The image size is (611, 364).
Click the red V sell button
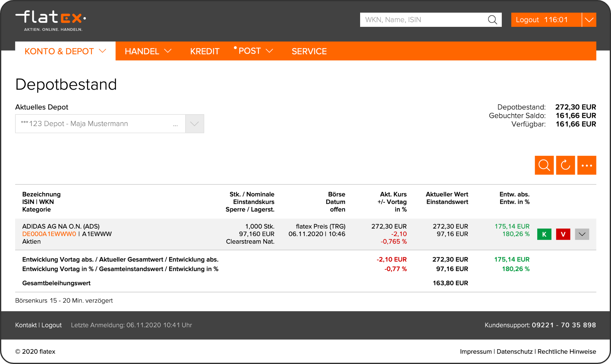pos(563,234)
